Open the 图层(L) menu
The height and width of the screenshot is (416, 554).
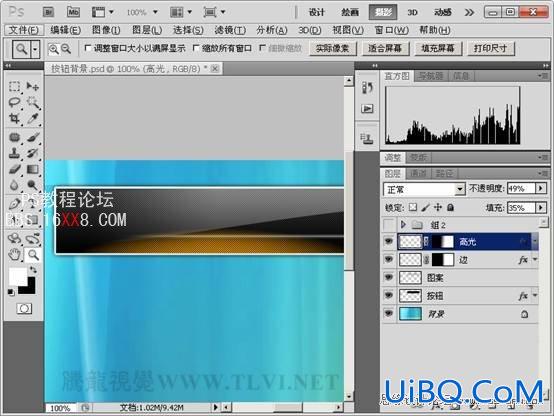(147, 30)
